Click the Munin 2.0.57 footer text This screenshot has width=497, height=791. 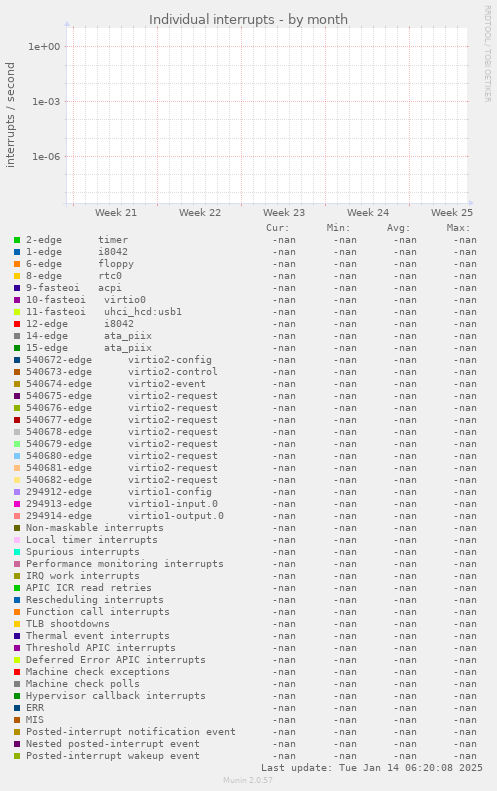pos(248,780)
